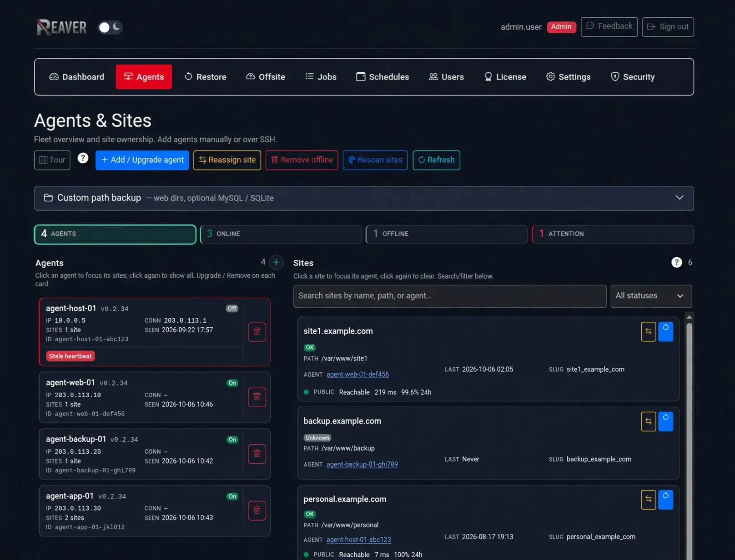Select the site1.example.com site title
This screenshot has width=735, height=560.
[x=338, y=331]
